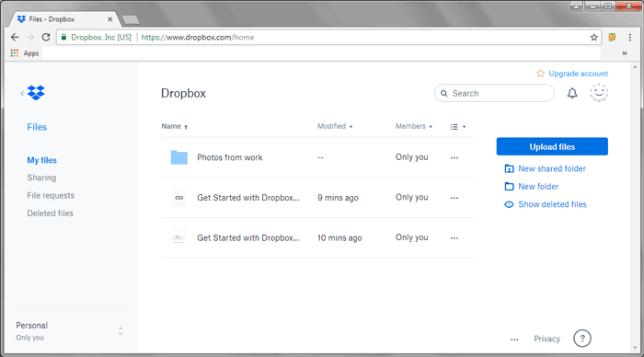Switch account via Personal selector

tap(69, 331)
